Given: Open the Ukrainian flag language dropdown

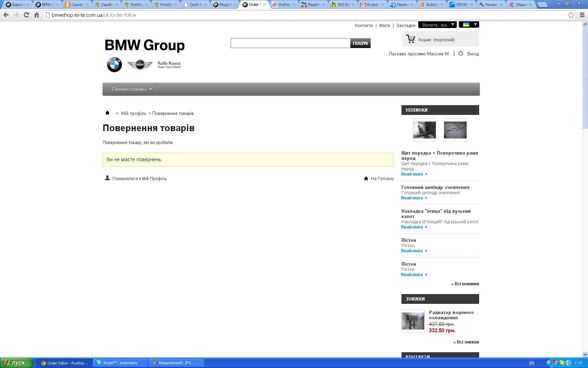Looking at the screenshot, I should (x=469, y=25).
